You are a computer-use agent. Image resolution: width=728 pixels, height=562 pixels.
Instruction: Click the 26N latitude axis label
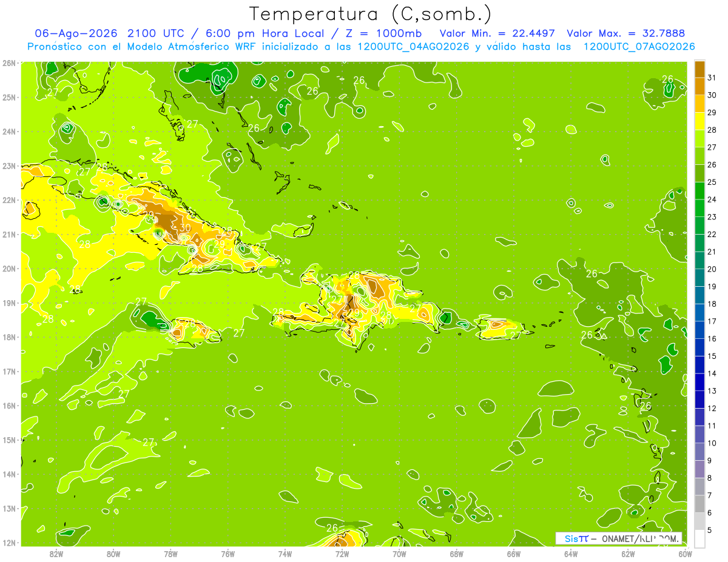[x=8, y=63]
